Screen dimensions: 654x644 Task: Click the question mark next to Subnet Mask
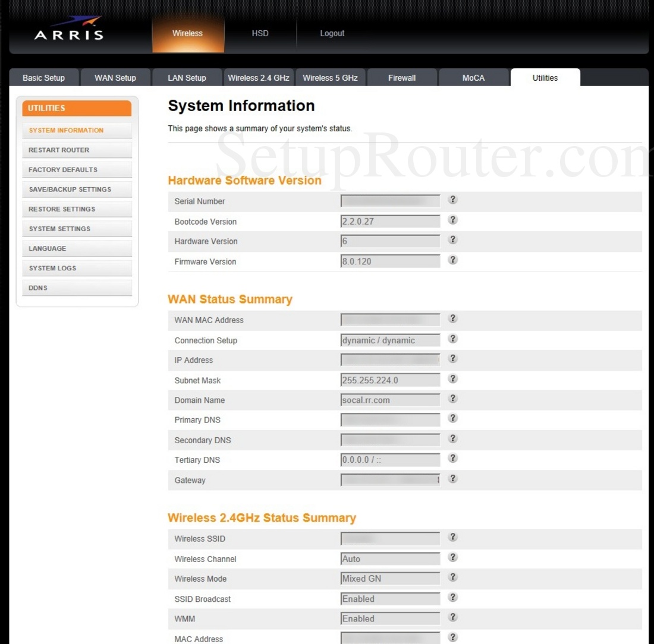pyautogui.click(x=452, y=378)
